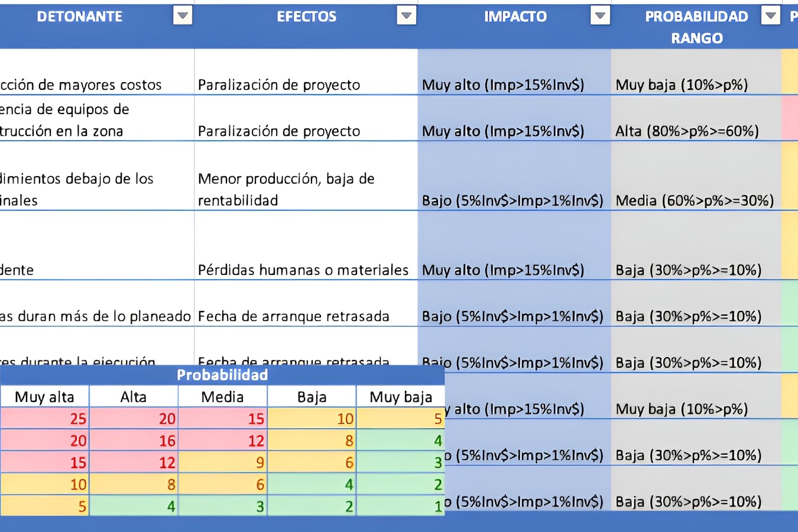Click the EFECTOS column header text
The image size is (798, 532).
click(306, 17)
